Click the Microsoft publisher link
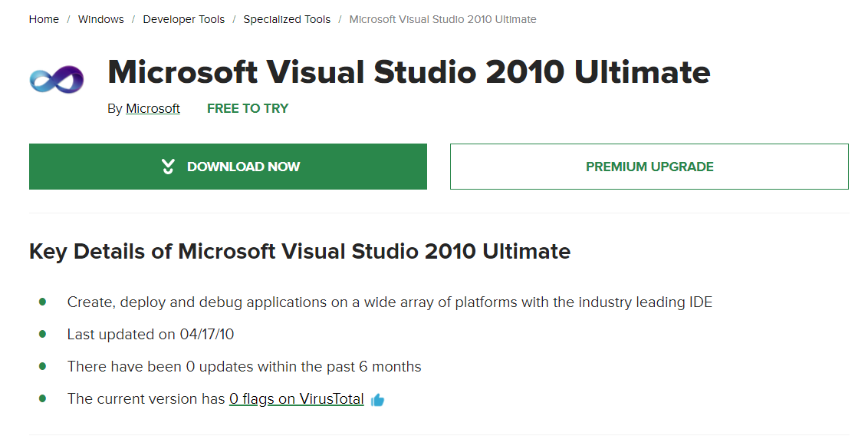The height and width of the screenshot is (436, 868). pyautogui.click(x=153, y=109)
